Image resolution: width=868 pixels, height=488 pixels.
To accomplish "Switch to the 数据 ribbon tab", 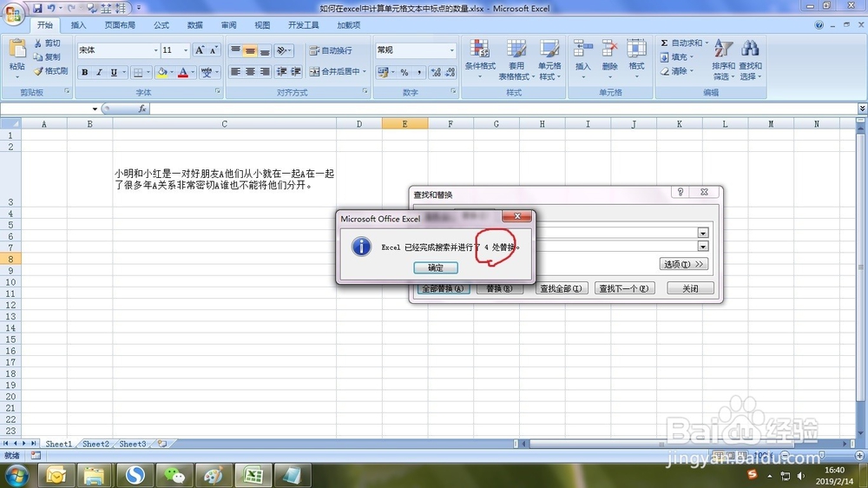I will (194, 25).
